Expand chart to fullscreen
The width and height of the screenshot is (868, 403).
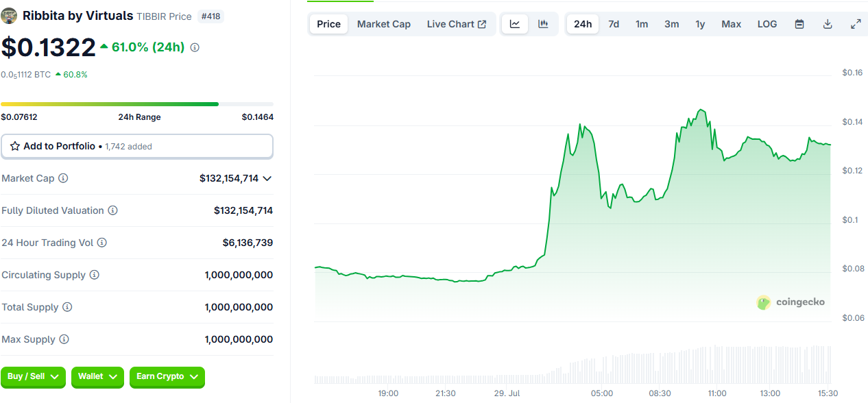(x=856, y=24)
